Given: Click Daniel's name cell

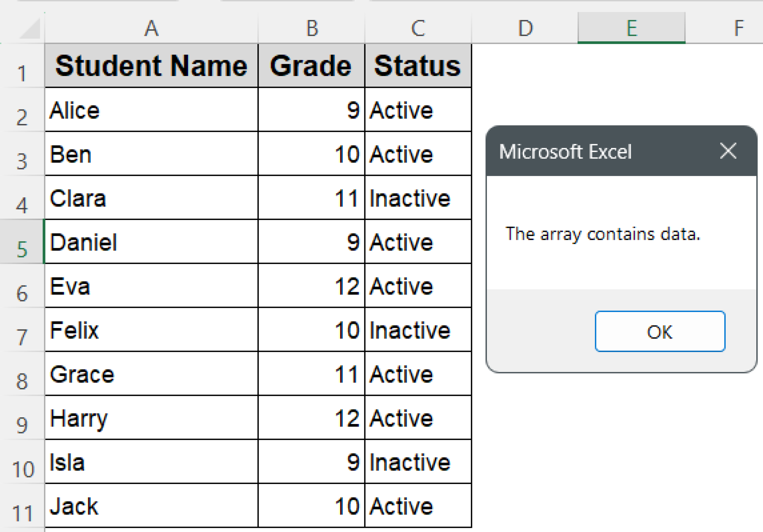Looking at the screenshot, I should pos(151,241).
